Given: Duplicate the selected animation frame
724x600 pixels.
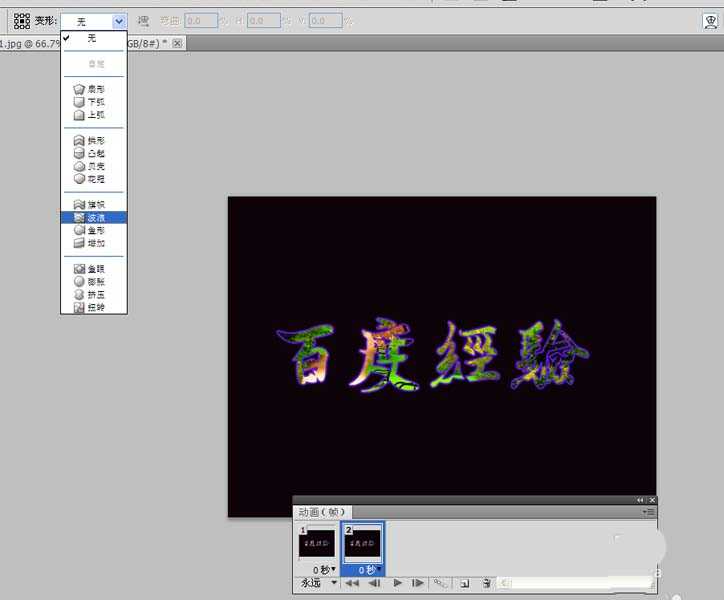Looking at the screenshot, I should point(465,582).
